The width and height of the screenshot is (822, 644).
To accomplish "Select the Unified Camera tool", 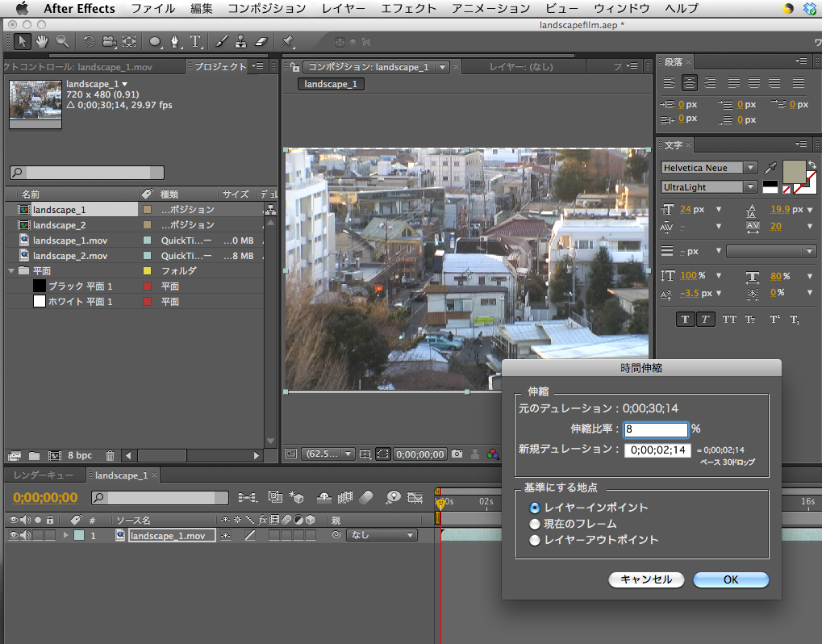I will pos(109,41).
